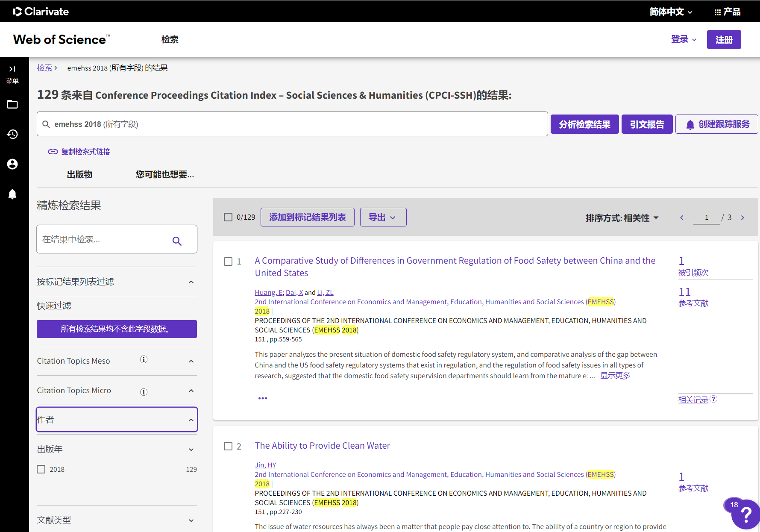Click info icon beside Citation Topics Micro
The height and width of the screenshot is (532, 760).
point(144,392)
